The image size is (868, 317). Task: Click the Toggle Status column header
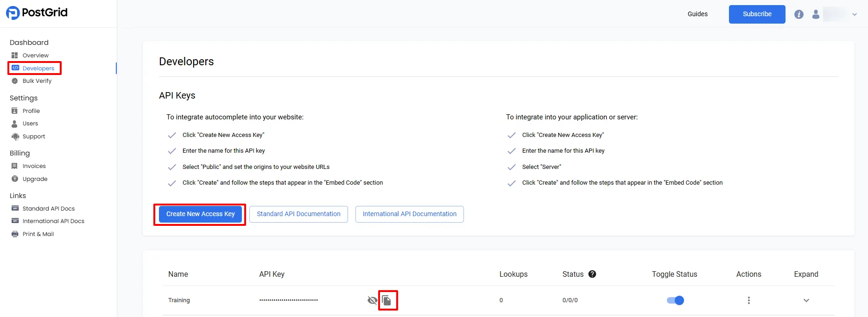pos(674,274)
